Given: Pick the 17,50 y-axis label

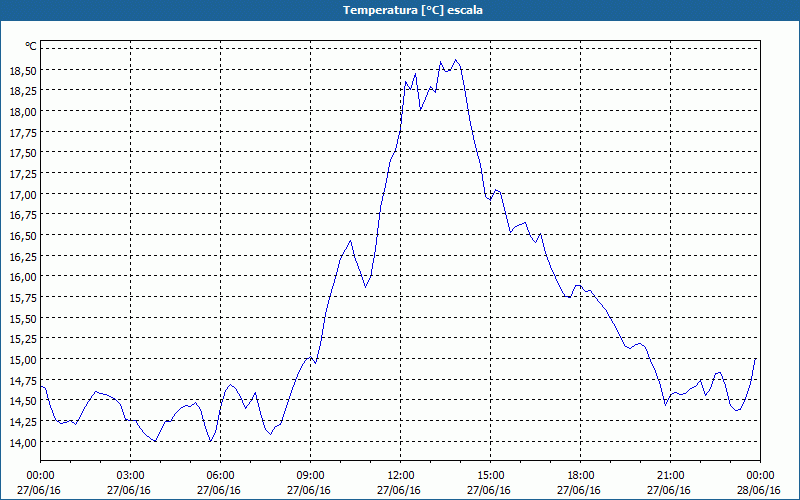Looking at the screenshot, I should 23,153.
